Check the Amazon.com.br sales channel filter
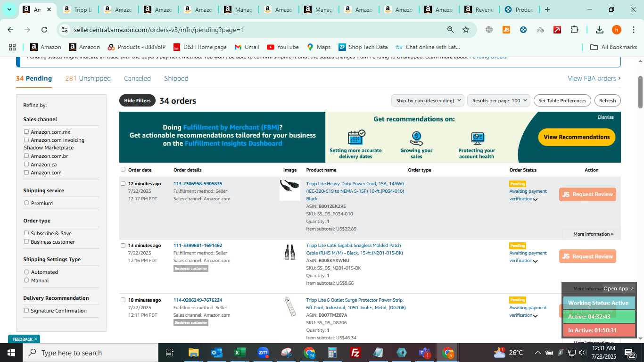Viewport: 644px width, 362px height. 26,156
